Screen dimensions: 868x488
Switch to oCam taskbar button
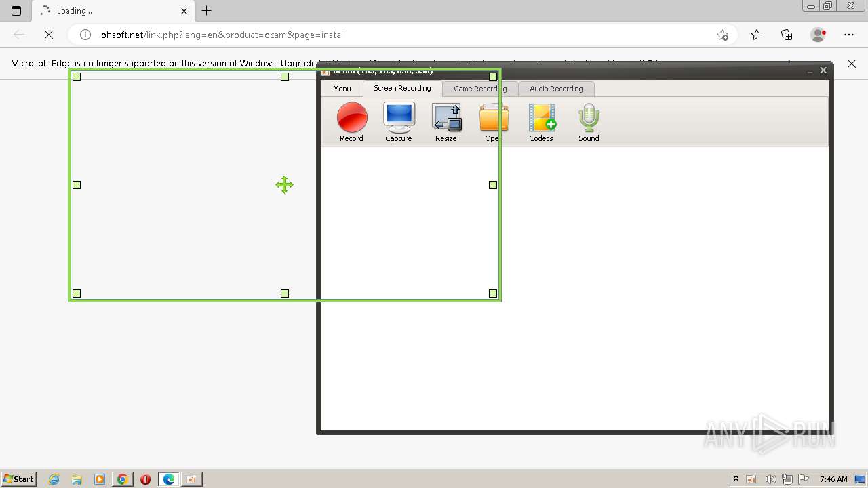tap(191, 479)
